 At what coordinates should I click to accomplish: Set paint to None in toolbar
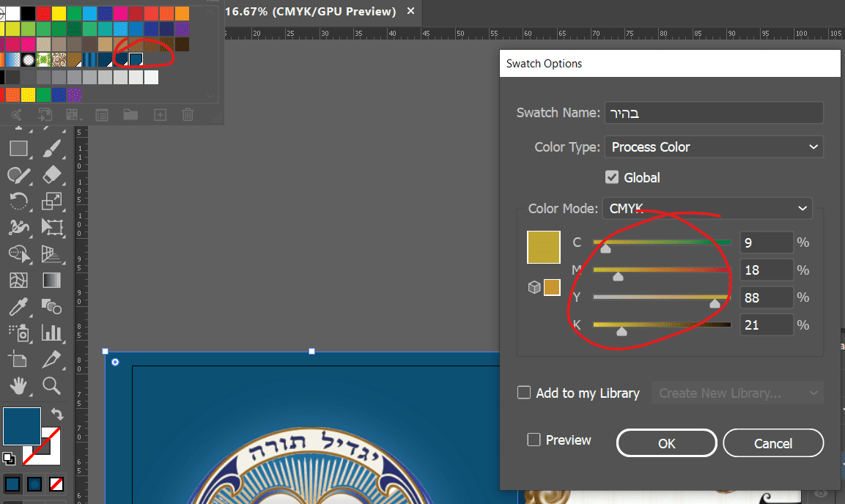click(56, 484)
